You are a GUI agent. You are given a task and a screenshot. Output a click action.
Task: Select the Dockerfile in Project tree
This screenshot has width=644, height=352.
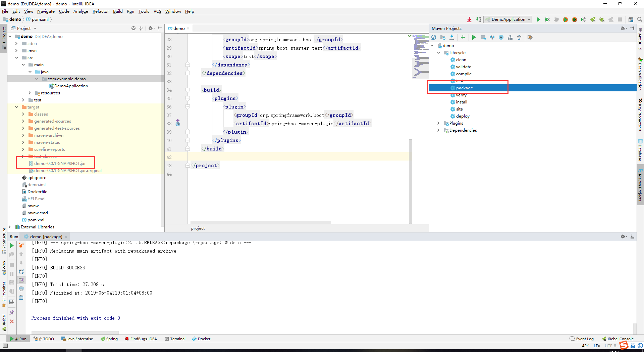(37, 192)
